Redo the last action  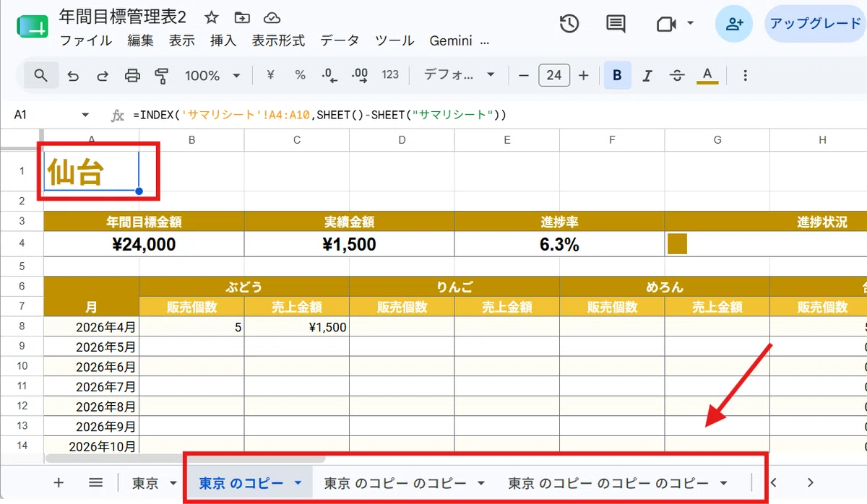click(x=103, y=75)
